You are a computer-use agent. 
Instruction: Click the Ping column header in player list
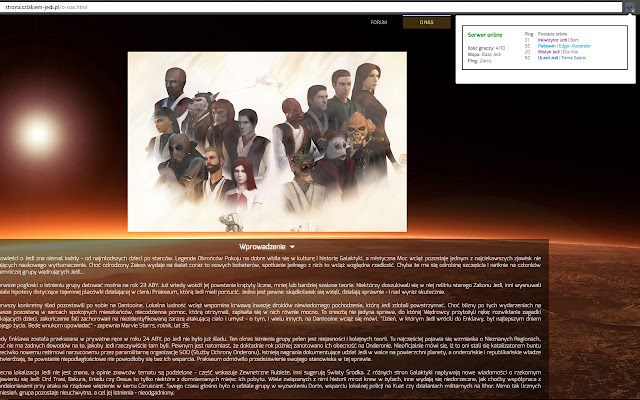529,34
